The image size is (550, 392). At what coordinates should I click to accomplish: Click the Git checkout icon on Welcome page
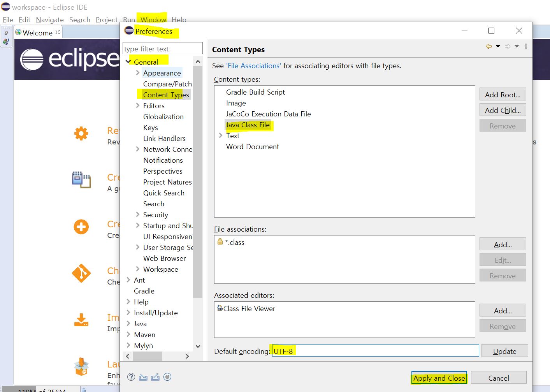tap(81, 273)
